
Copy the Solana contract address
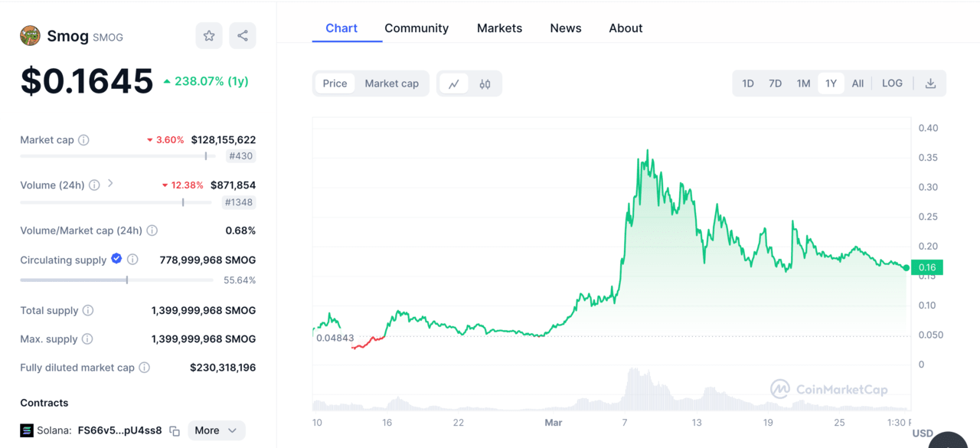pos(175,431)
